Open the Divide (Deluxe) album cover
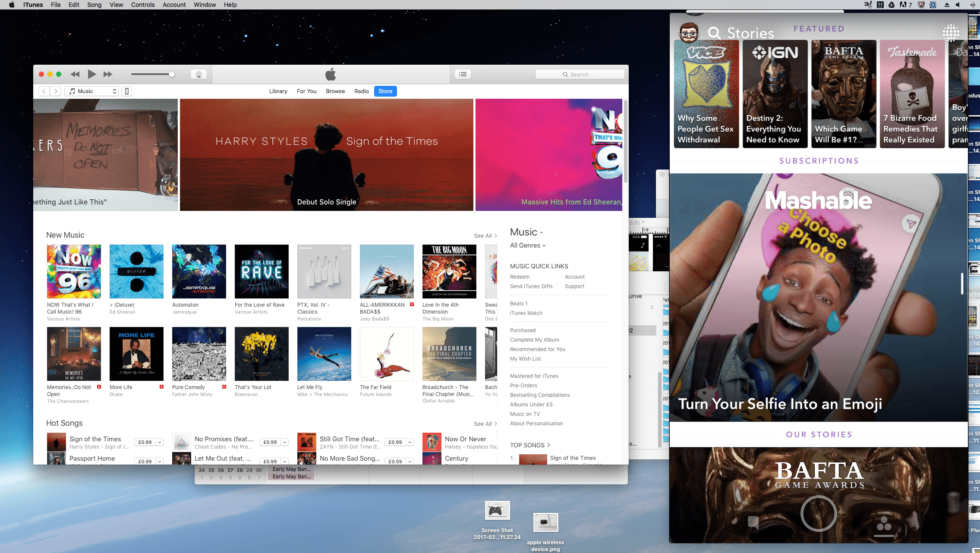 click(x=136, y=271)
